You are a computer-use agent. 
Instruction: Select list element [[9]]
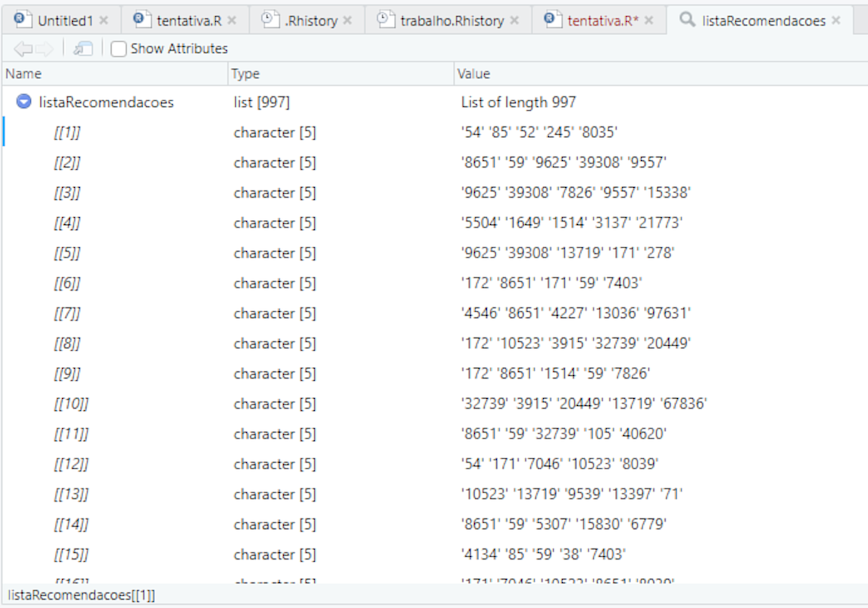pyautogui.click(x=435, y=373)
